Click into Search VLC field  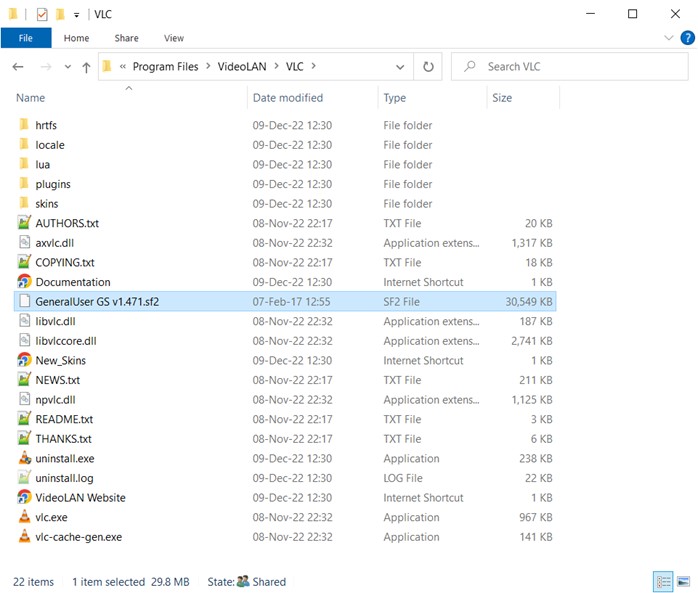pos(570,67)
